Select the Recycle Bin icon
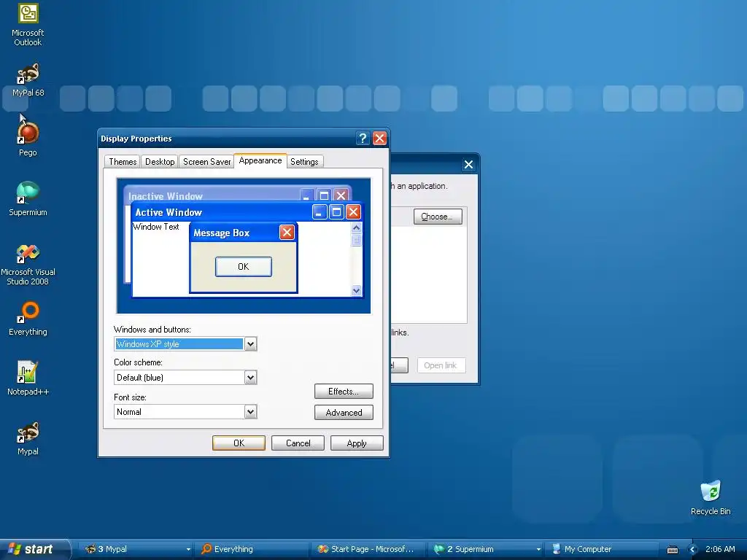The height and width of the screenshot is (560, 747). 711,497
